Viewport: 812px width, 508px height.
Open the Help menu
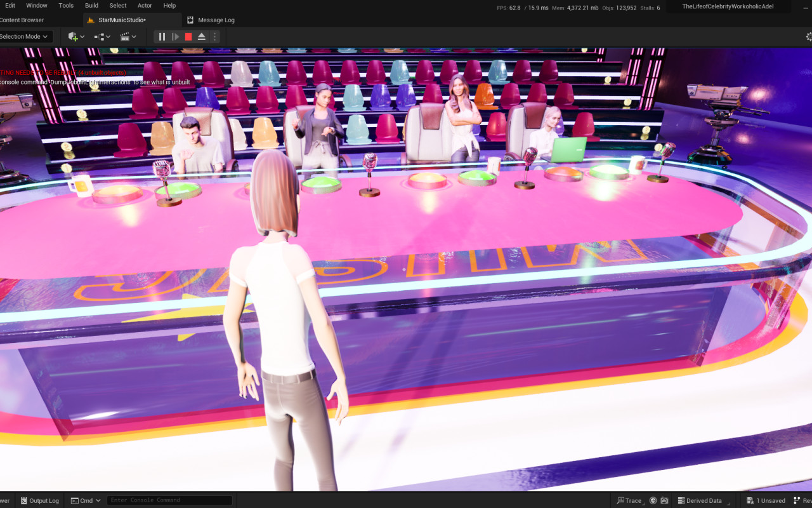tap(169, 6)
